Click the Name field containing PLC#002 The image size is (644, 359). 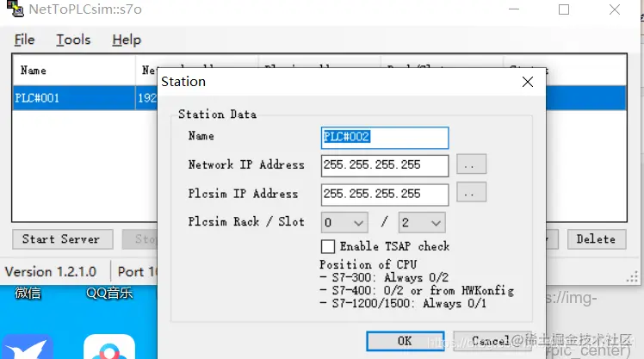point(385,138)
